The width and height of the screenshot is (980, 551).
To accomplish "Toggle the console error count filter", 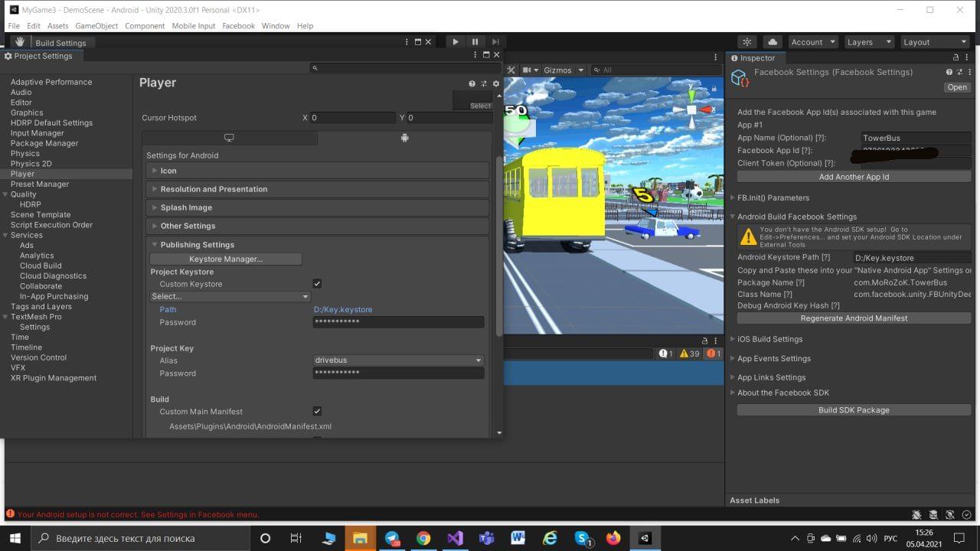I will [x=714, y=354].
